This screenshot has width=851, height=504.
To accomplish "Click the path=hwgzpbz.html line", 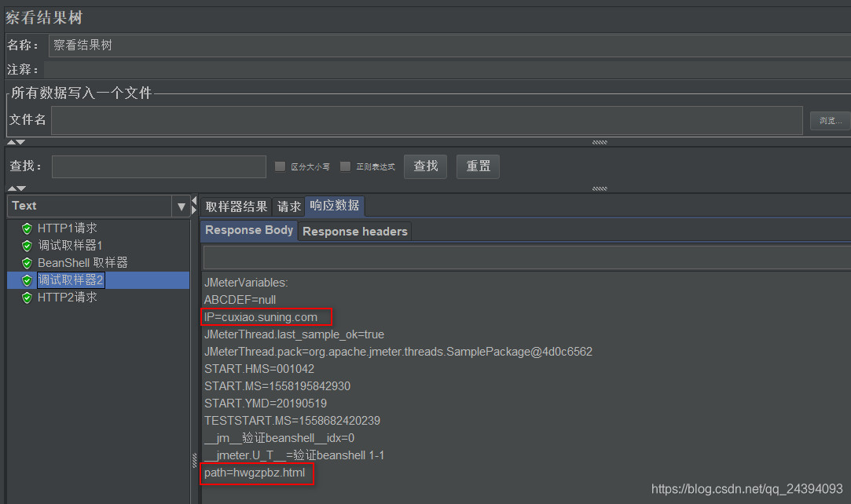I will pos(255,473).
